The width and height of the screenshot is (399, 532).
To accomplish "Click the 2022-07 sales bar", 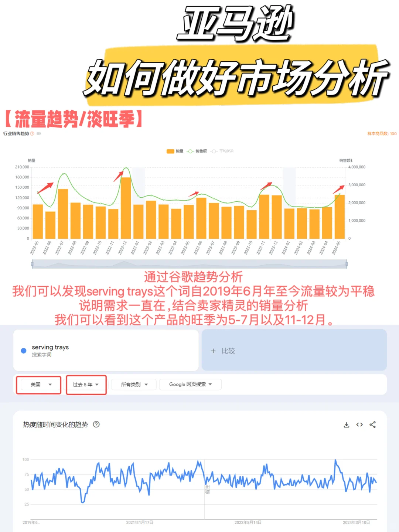I will pos(63,214).
